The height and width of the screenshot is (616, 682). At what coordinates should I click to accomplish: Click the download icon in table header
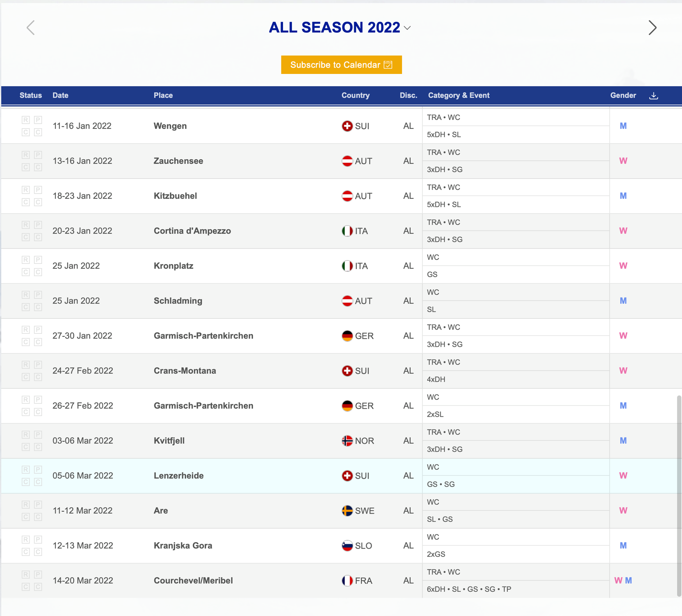click(653, 96)
